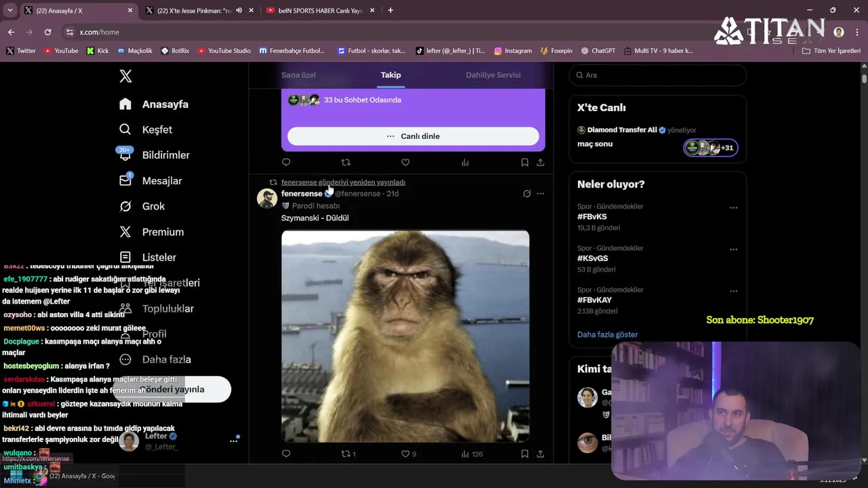This screenshot has width=868, height=488.
Task: Open Tüm Yer İşaretleri folder
Action: 831,51
